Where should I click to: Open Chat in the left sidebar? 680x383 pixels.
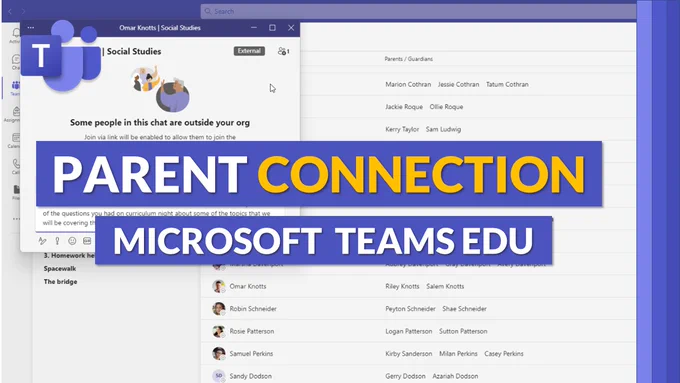(x=16, y=62)
